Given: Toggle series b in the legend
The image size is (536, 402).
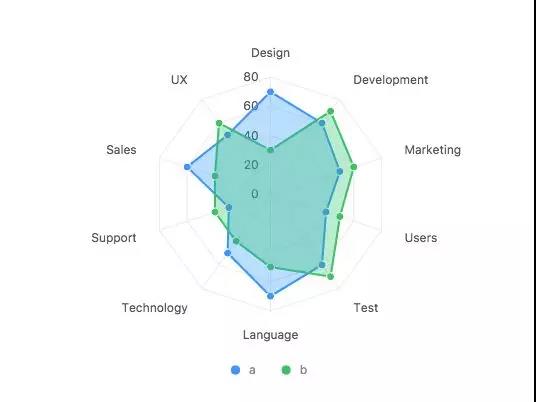Looking at the screenshot, I should click(x=294, y=370).
